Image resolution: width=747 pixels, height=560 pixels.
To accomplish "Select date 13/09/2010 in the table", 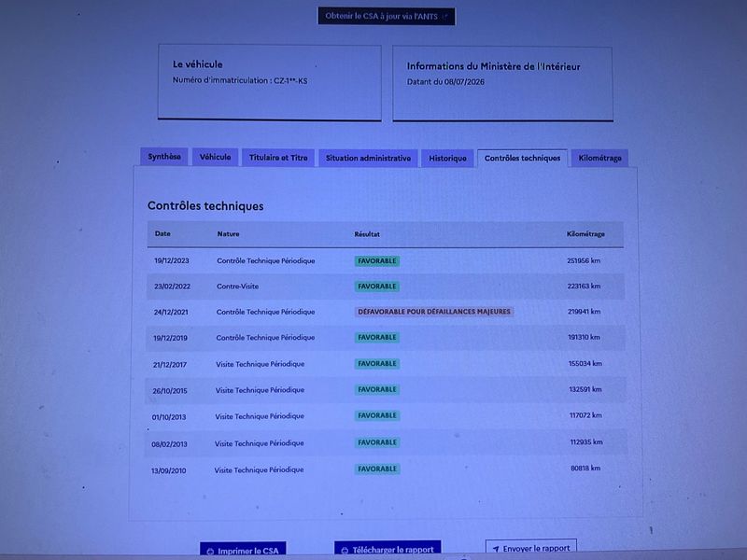I will 169,471.
